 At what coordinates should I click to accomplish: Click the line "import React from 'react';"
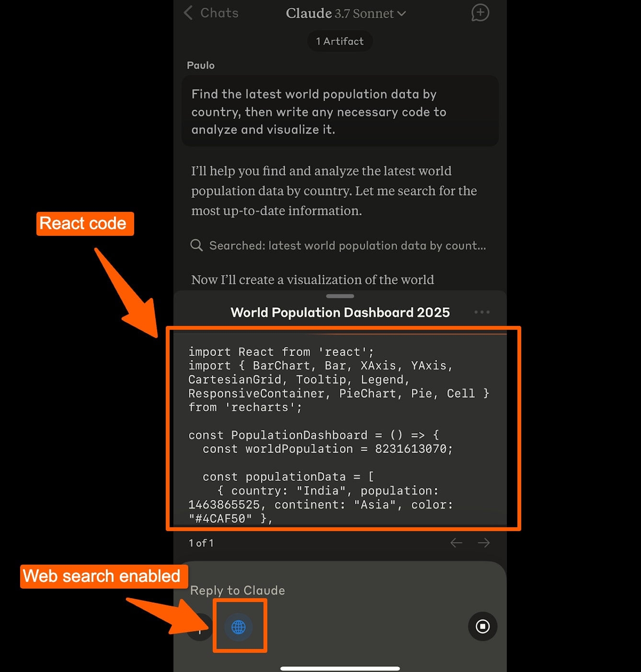(281, 352)
